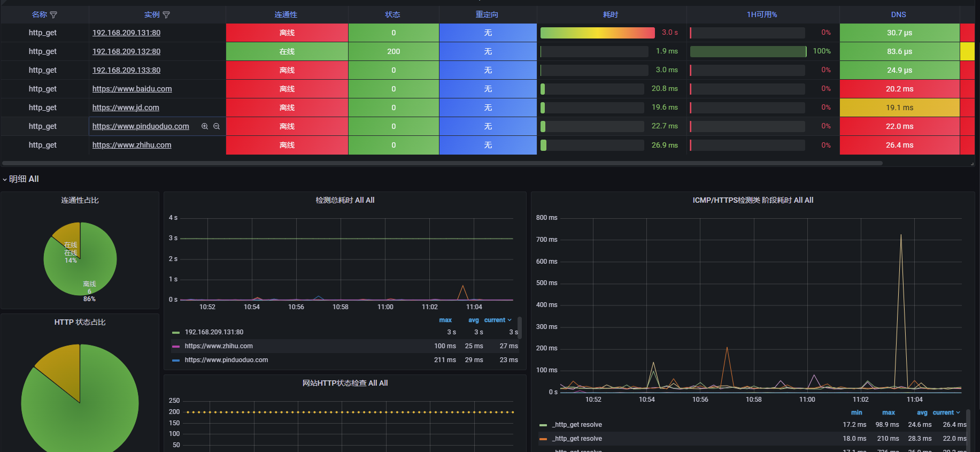Filter the 实例 column
The image size is (980, 452).
(x=166, y=15)
